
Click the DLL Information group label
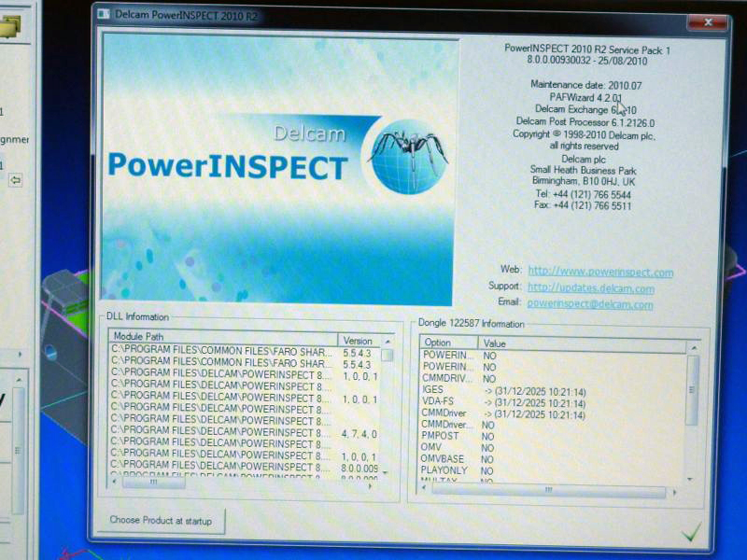[x=137, y=317]
